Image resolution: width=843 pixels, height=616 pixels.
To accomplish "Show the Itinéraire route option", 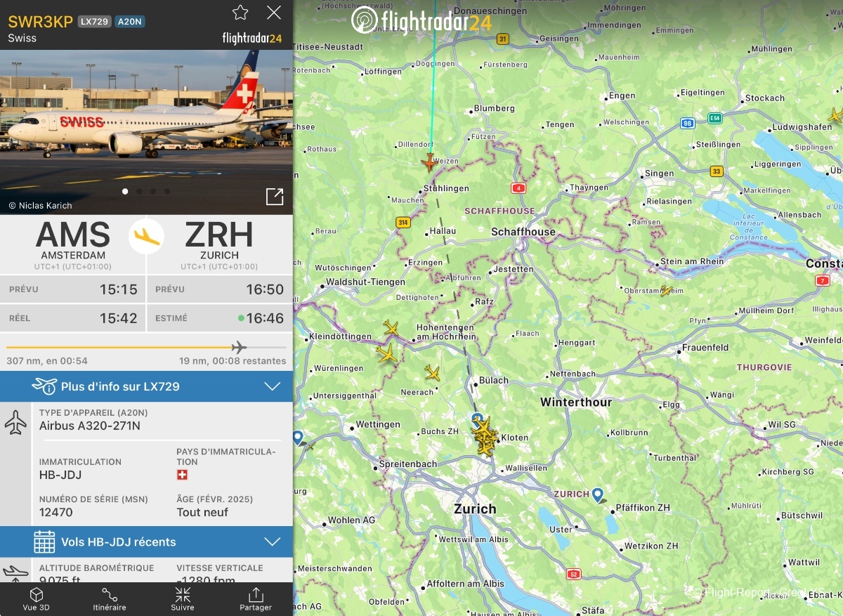I will tap(110, 599).
